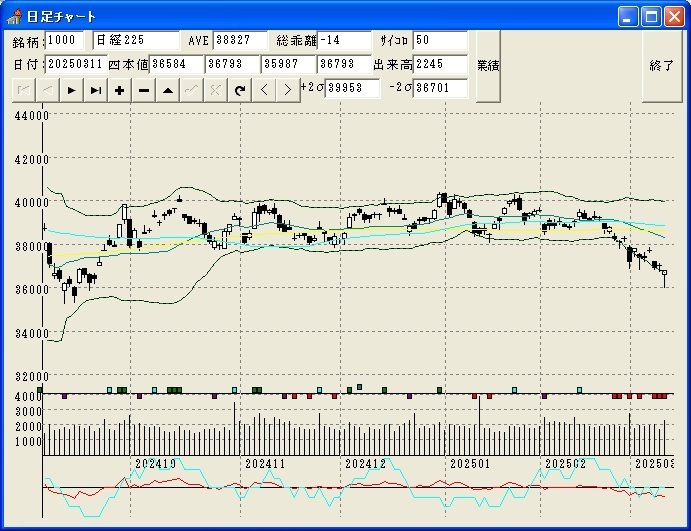This screenshot has height=531, width=691.
Task: Click the plus add icon
Action: click(119, 90)
